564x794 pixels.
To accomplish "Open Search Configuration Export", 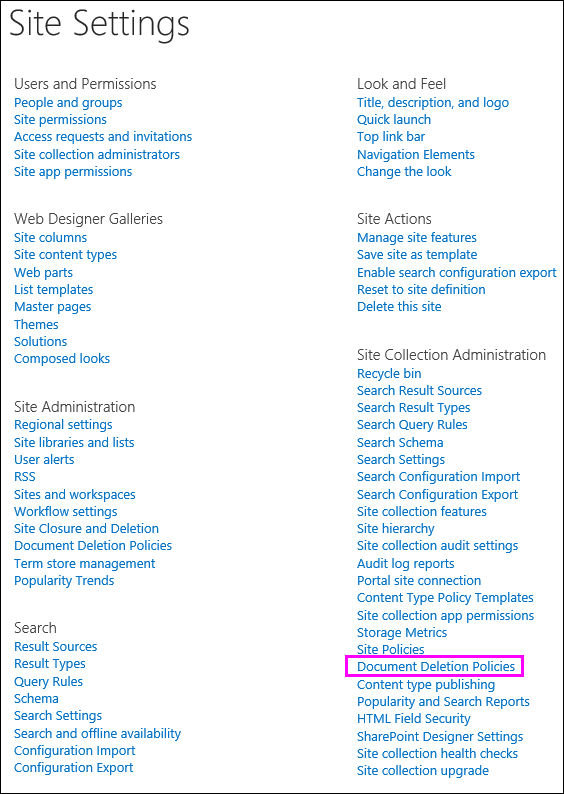I will [x=437, y=495].
